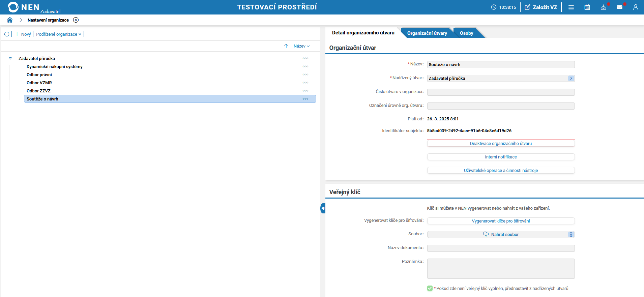Click the refresh icon above the tree
The height and width of the screenshot is (297, 644).
[x=6, y=34]
